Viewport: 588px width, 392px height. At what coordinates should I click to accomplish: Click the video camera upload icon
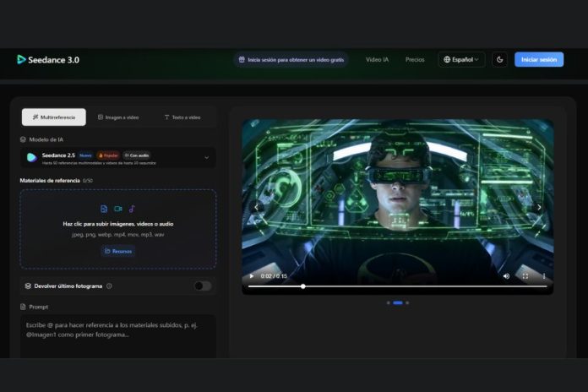(x=118, y=209)
